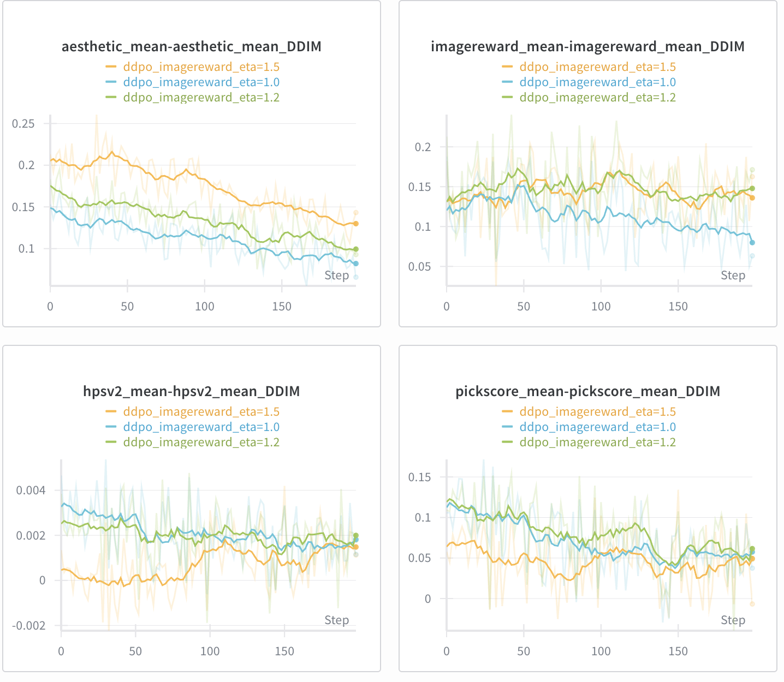Click the hpsv2_mean-hpsv2_mean_DDIM chart title
This screenshot has width=784, height=682.
click(191, 392)
